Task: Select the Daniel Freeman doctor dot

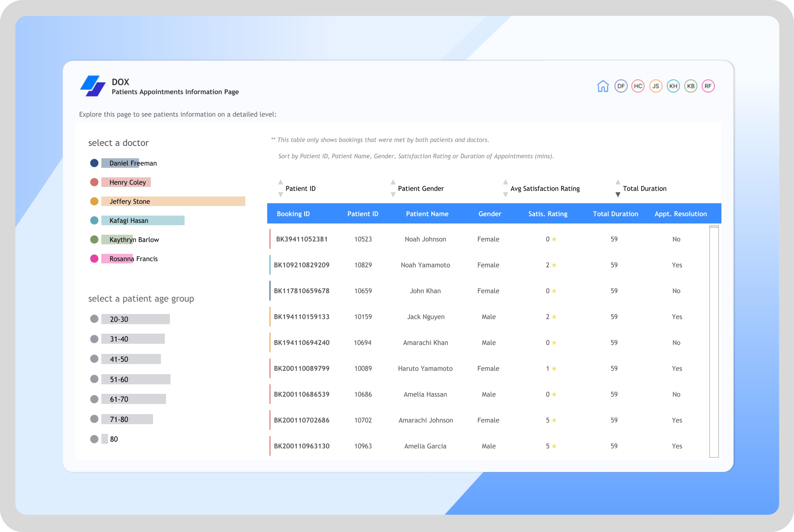Action: (94, 163)
